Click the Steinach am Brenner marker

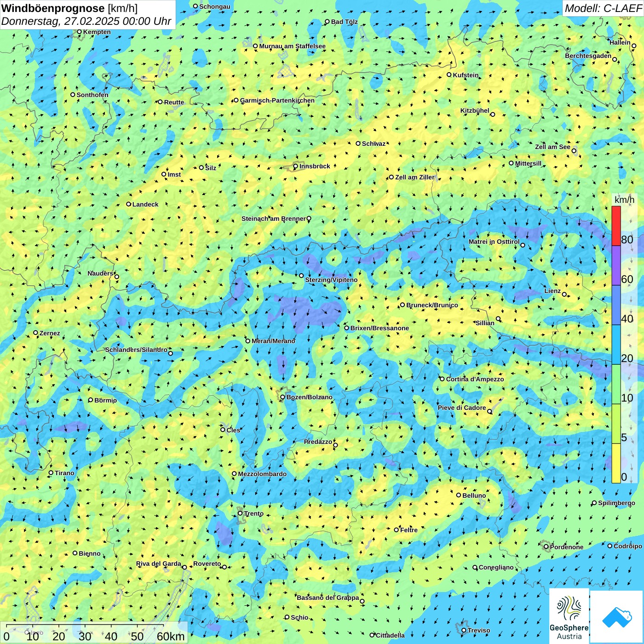point(309,218)
